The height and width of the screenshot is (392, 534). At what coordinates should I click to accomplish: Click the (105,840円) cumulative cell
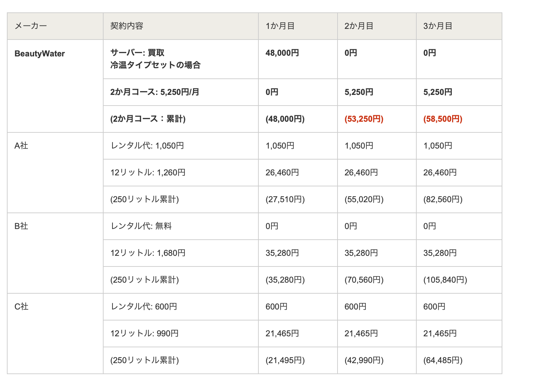click(445, 280)
